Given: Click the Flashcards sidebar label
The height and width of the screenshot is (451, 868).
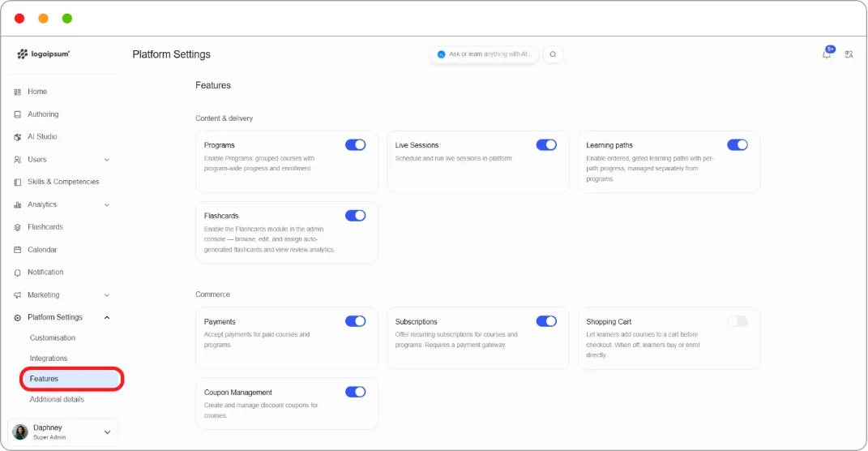Looking at the screenshot, I should [x=45, y=227].
